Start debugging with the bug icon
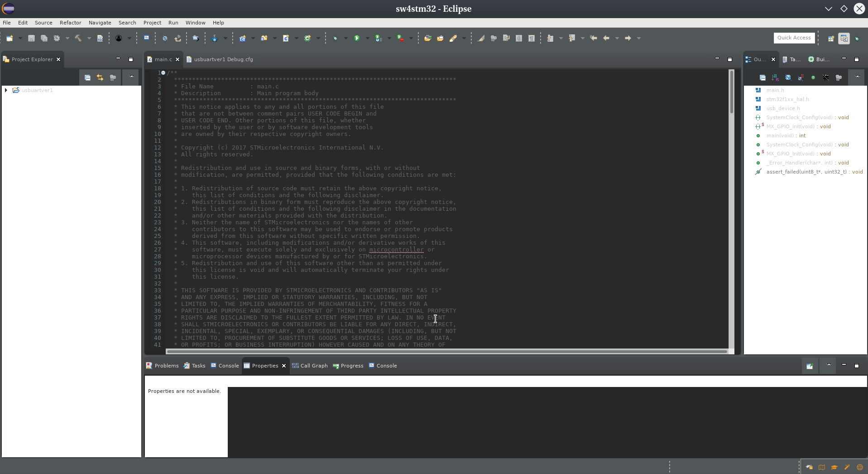The width and height of the screenshot is (868, 474). point(335,39)
